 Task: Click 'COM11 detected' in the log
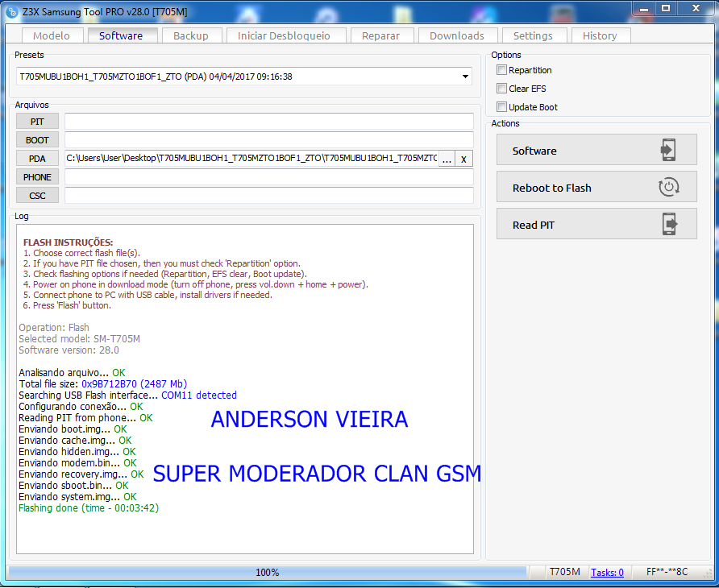pos(199,395)
